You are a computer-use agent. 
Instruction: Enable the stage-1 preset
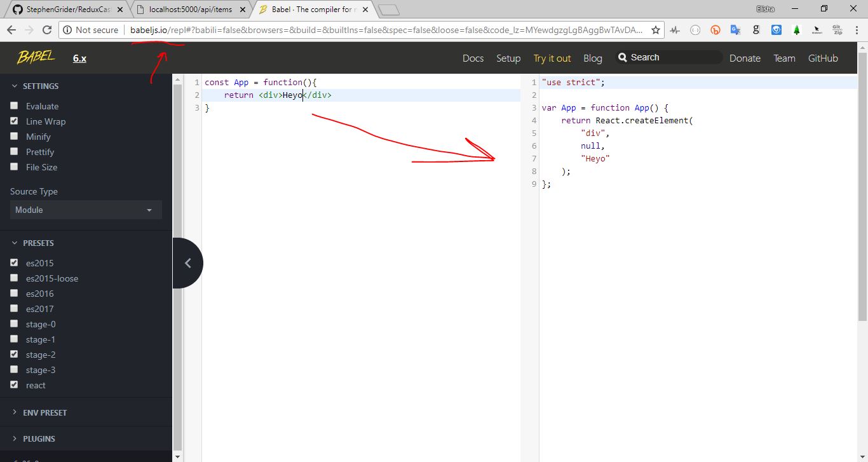(x=14, y=339)
